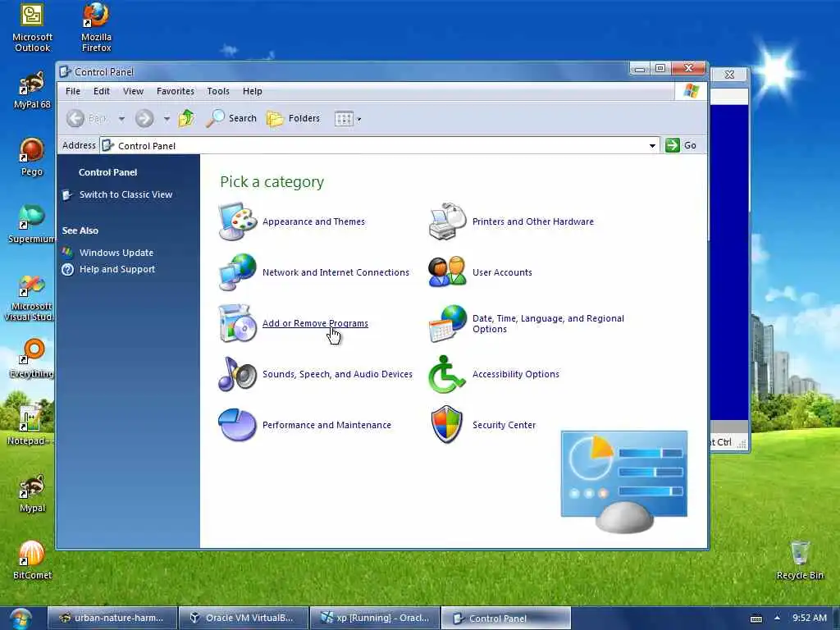The width and height of the screenshot is (840, 630).
Task: Click the Views grid icon
Action: click(x=344, y=118)
